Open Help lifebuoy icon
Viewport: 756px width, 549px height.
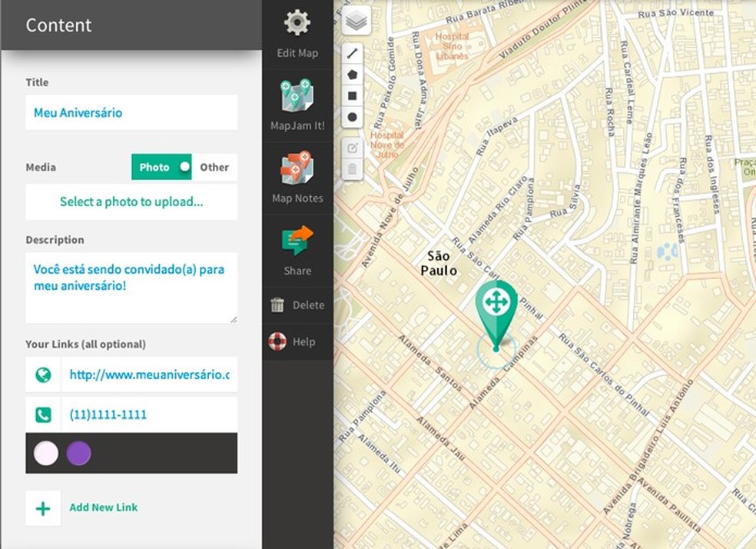click(x=277, y=341)
